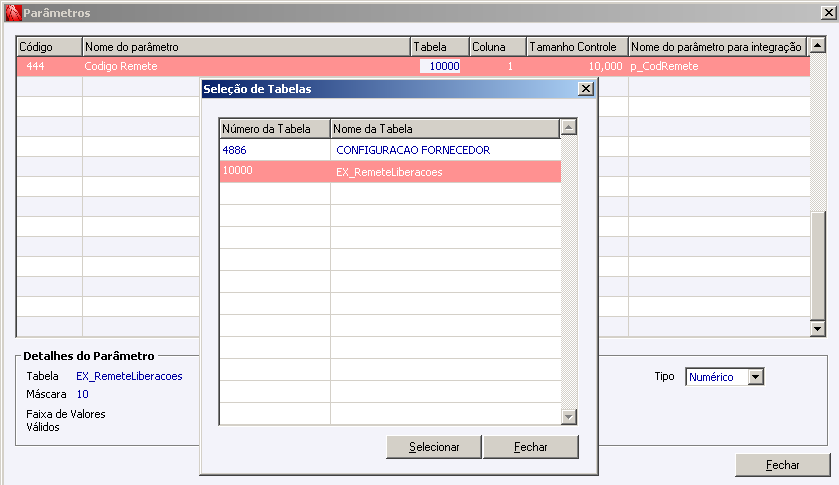This screenshot has width=839, height=485.
Task: Click the Código column header
Action: coord(49,47)
